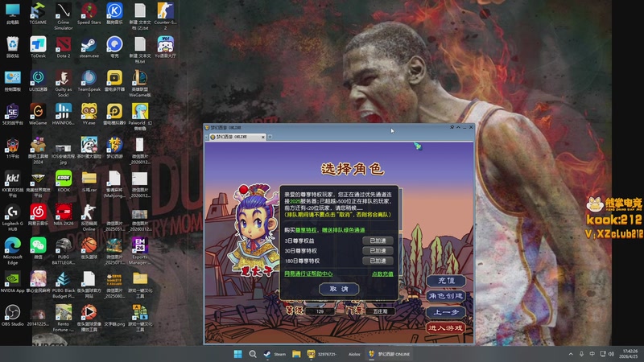
Task: Open the Palworld desktop shortcut
Action: (139, 117)
